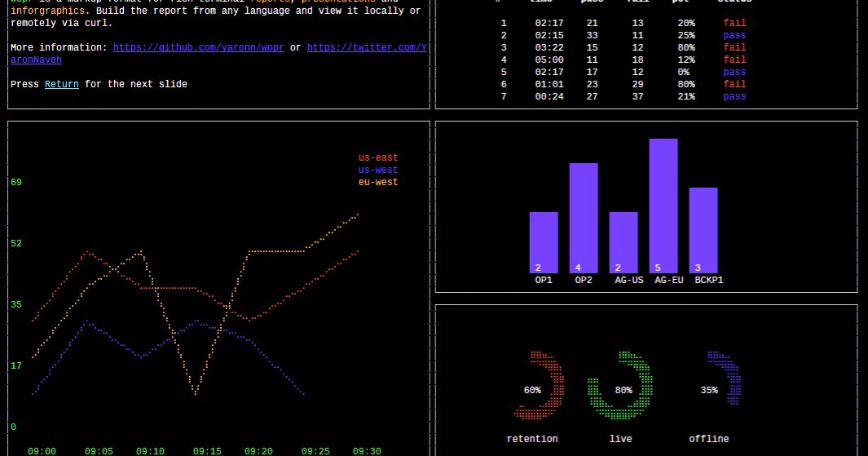Click the AG-US bar in the bar chart
Image resolution: width=868 pixels, height=456 pixels.
pyautogui.click(x=623, y=242)
